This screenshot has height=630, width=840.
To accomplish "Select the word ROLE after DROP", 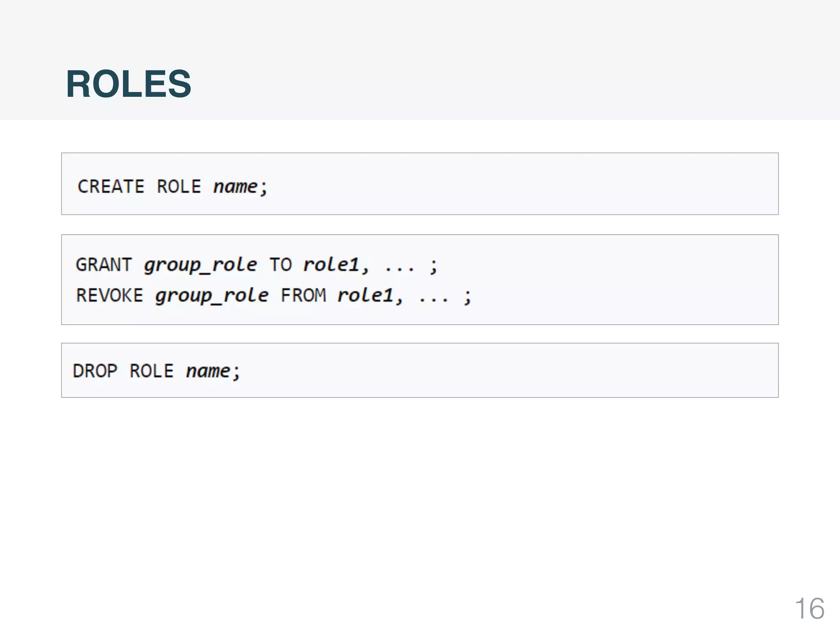I will point(152,371).
